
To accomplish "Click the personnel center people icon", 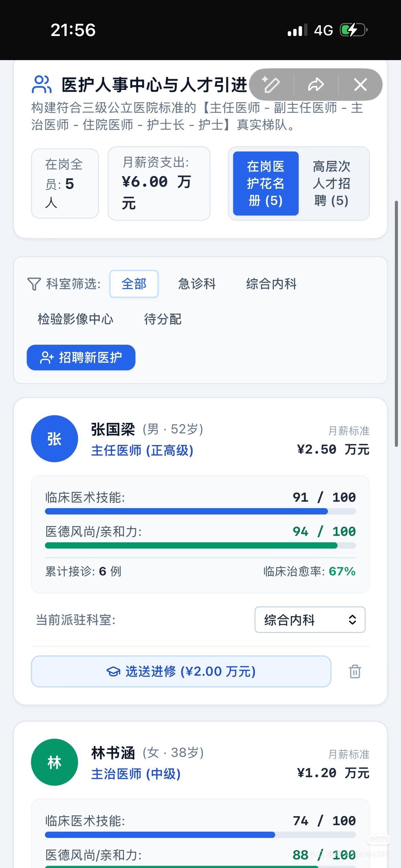I will (x=42, y=84).
